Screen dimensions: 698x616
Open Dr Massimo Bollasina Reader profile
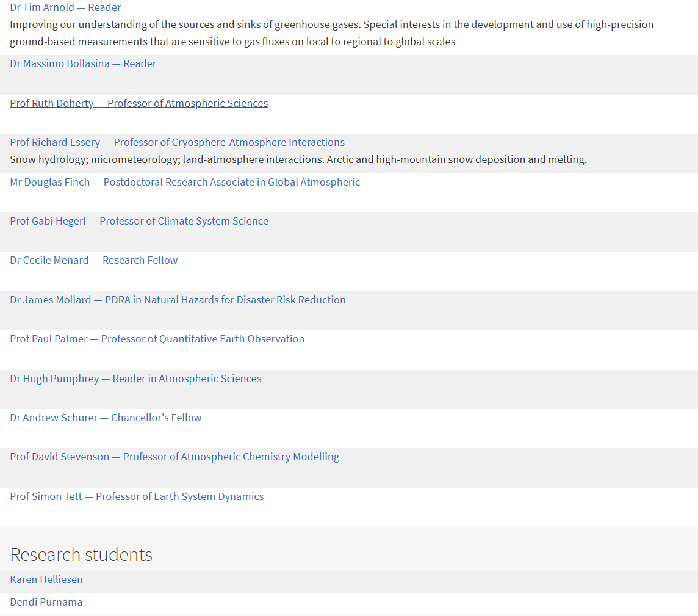(83, 63)
